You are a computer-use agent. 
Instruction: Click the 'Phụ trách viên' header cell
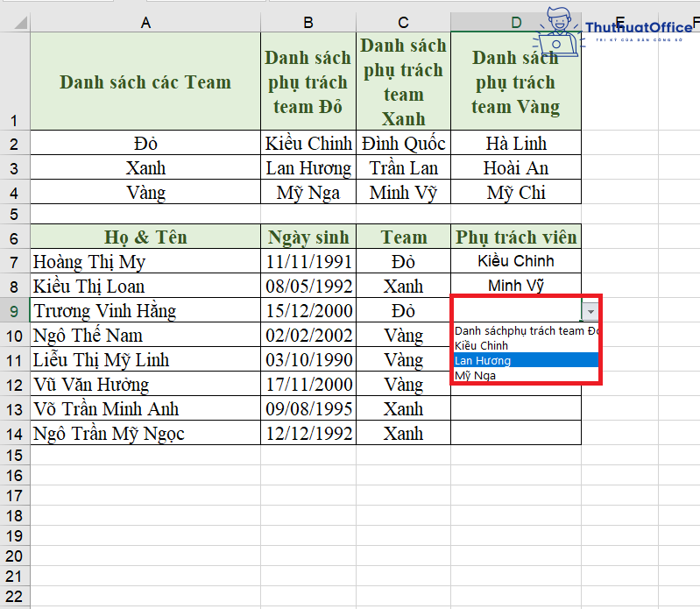point(516,237)
